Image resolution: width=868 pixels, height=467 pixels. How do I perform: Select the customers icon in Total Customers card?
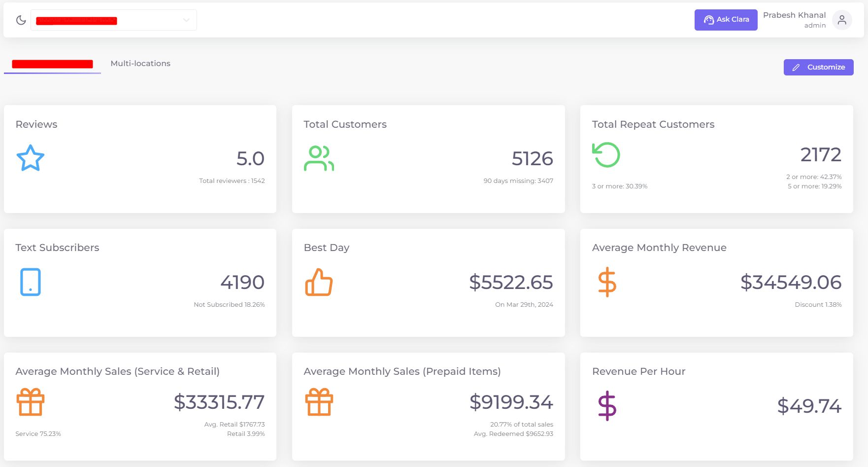[x=318, y=158]
